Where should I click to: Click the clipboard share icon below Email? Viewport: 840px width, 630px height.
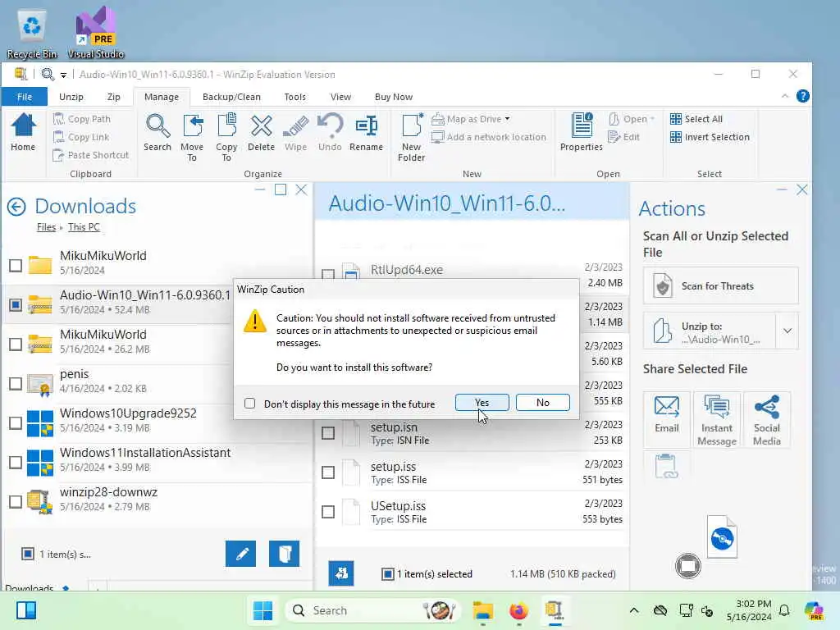coord(666,466)
